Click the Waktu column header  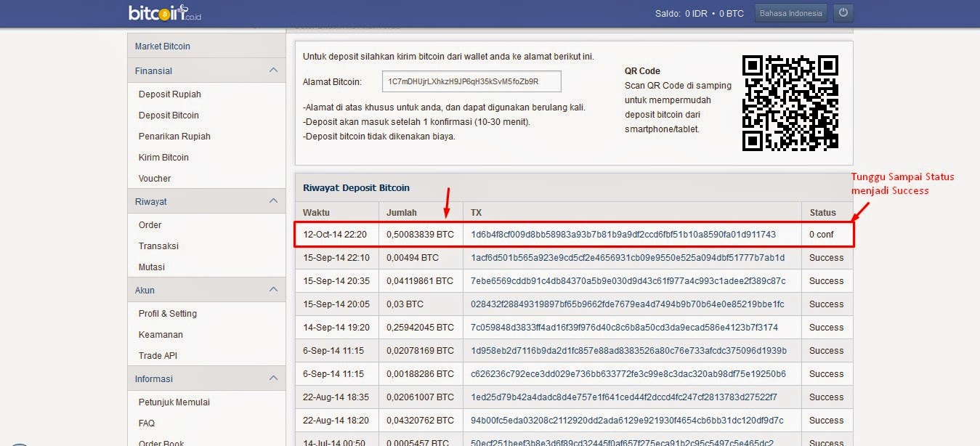pos(316,213)
